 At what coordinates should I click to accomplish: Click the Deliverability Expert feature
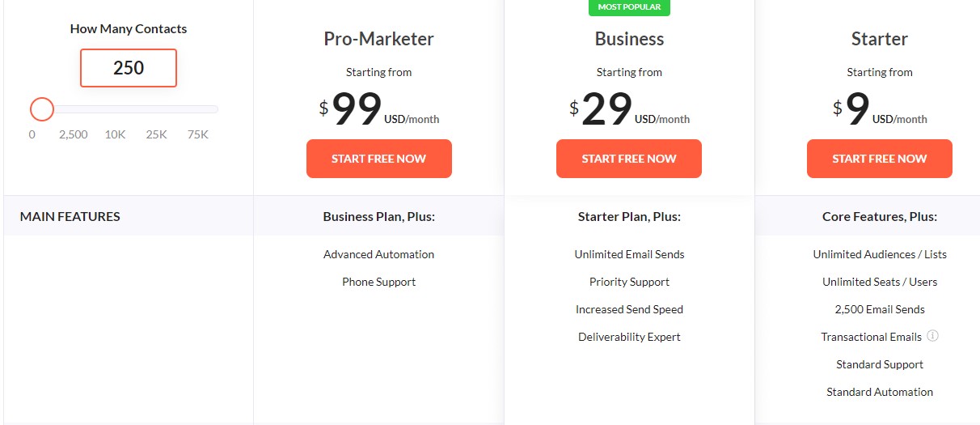pyautogui.click(x=629, y=337)
